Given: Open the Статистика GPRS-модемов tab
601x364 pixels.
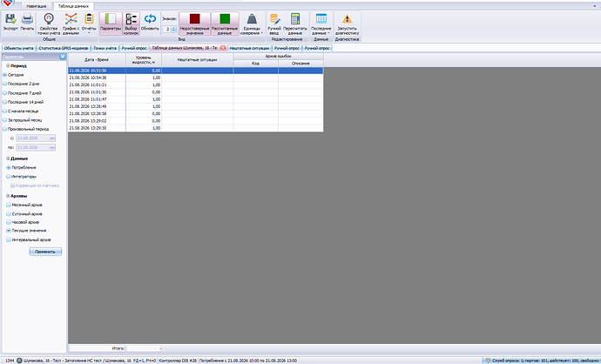Looking at the screenshot, I should point(64,48).
